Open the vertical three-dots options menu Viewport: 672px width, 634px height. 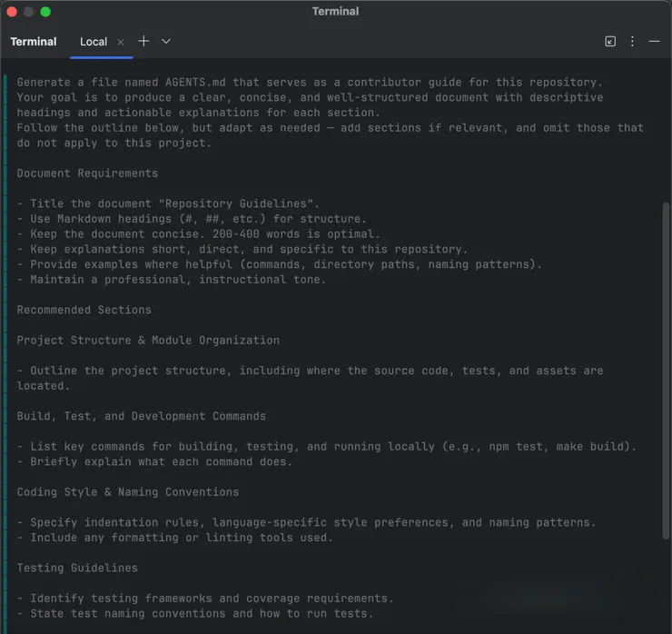632,41
